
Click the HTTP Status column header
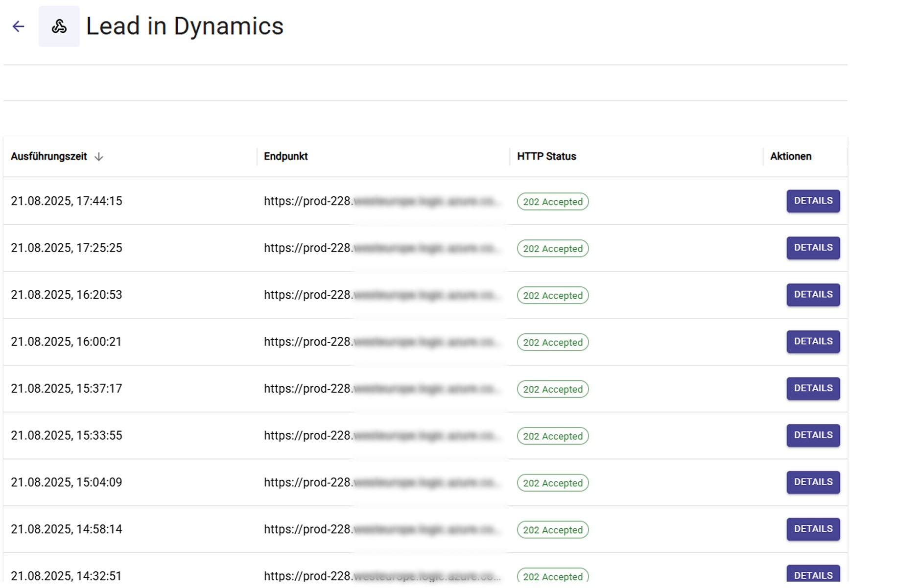tap(546, 157)
